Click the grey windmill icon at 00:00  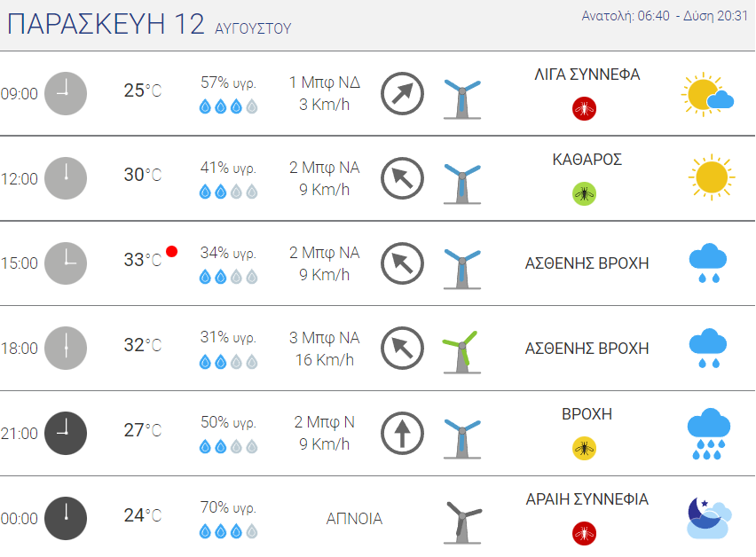[x=461, y=521]
